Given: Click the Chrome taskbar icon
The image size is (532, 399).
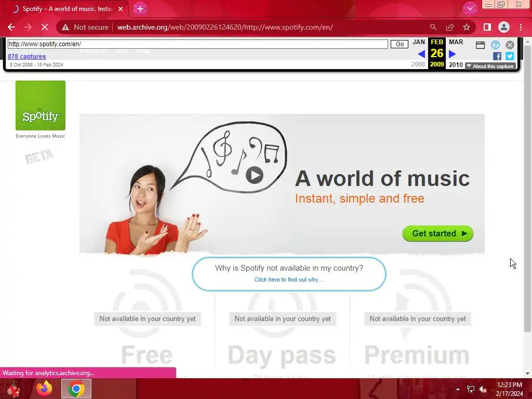Looking at the screenshot, I should [x=76, y=389].
